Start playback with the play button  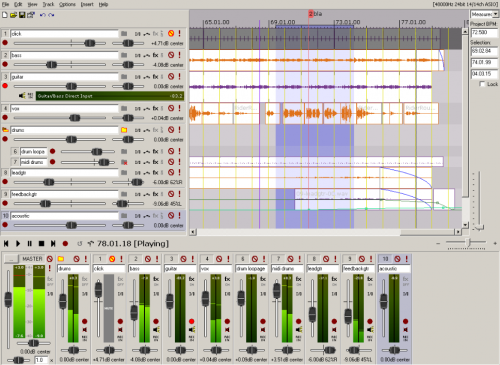18,244
